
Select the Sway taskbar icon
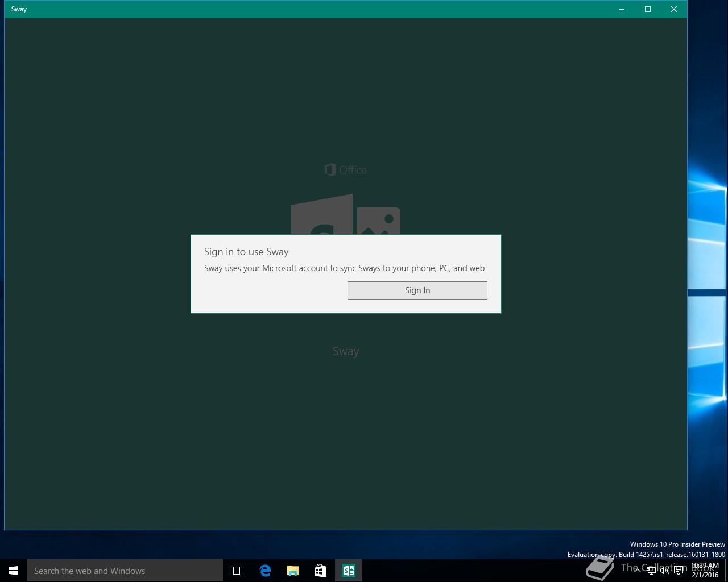tap(349, 571)
